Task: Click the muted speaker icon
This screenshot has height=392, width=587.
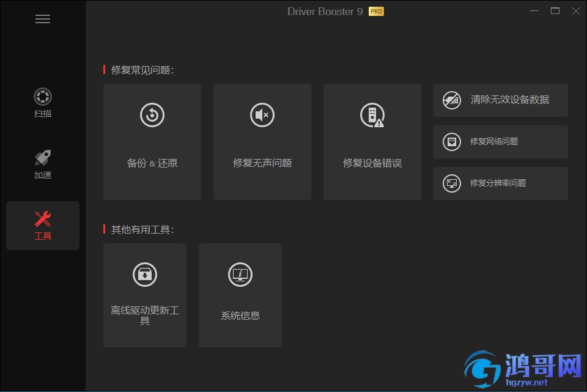Action: (x=262, y=115)
